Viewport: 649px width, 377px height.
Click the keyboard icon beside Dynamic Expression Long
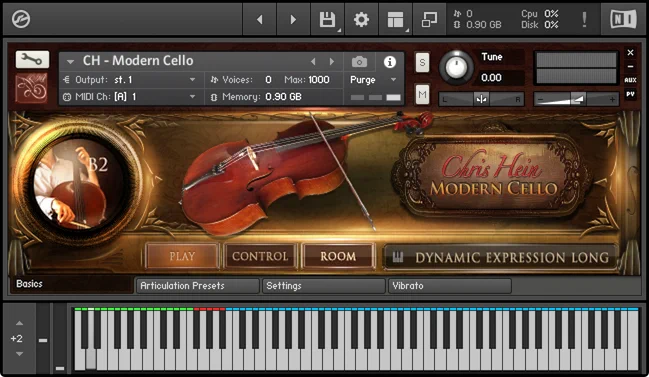coord(398,257)
